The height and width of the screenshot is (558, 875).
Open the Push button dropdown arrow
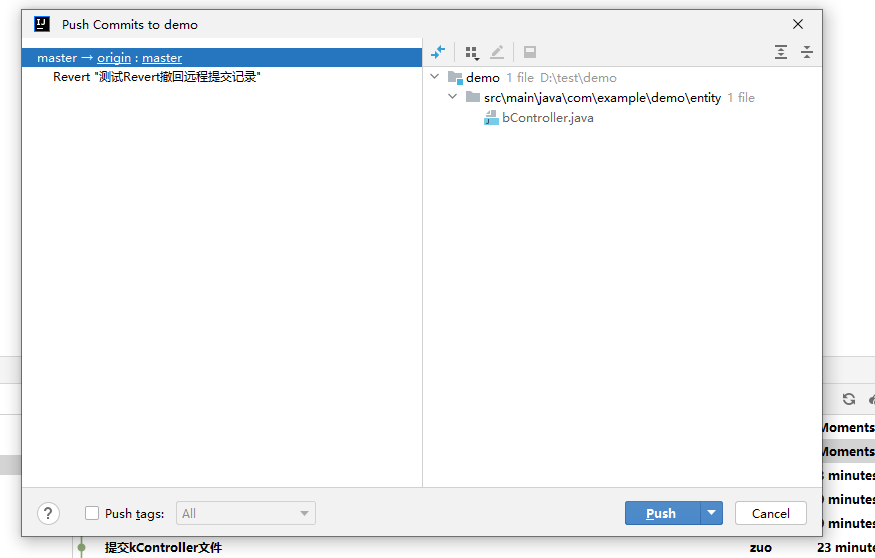click(711, 513)
